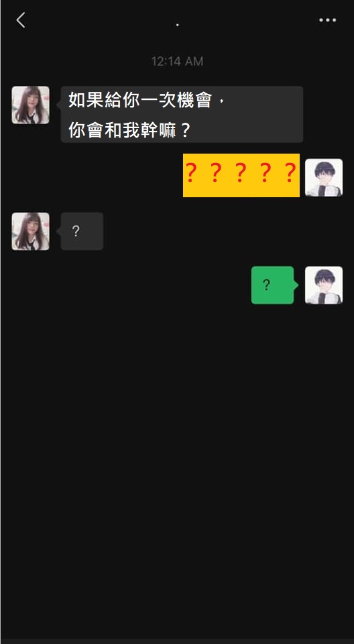Click the question mark inside the gray bubble
This screenshot has height=644, width=354.
pos(76,231)
